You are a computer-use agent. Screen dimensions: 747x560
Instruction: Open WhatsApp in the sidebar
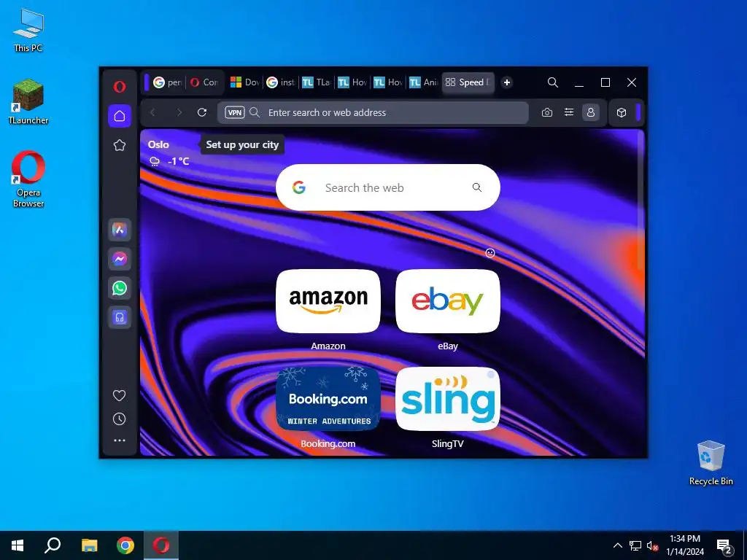click(120, 288)
